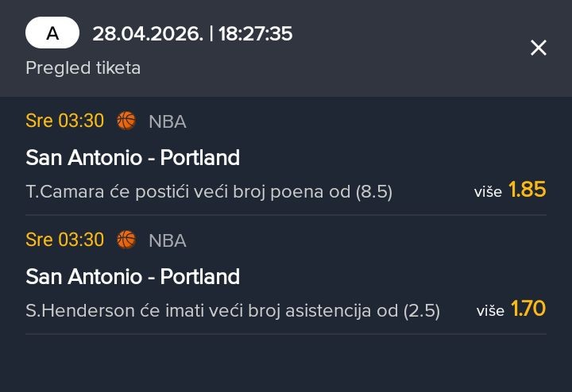Click the 'više' label next to 1.85
The height and width of the screenshot is (392, 572).
coord(488,191)
